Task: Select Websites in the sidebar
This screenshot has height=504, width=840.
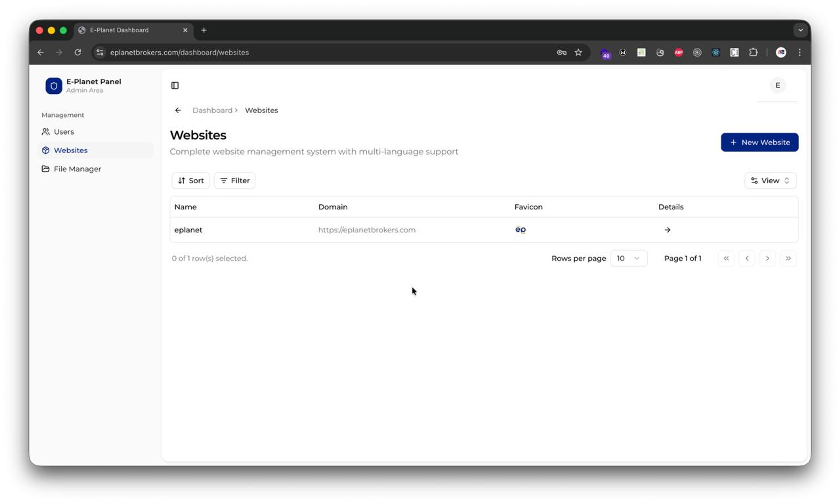Action: click(x=95, y=150)
